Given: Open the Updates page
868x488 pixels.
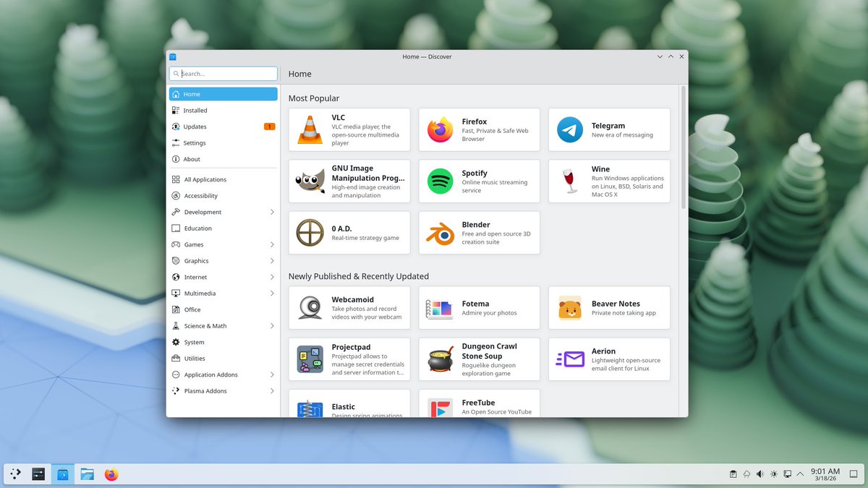Looking at the screenshot, I should click(x=224, y=127).
